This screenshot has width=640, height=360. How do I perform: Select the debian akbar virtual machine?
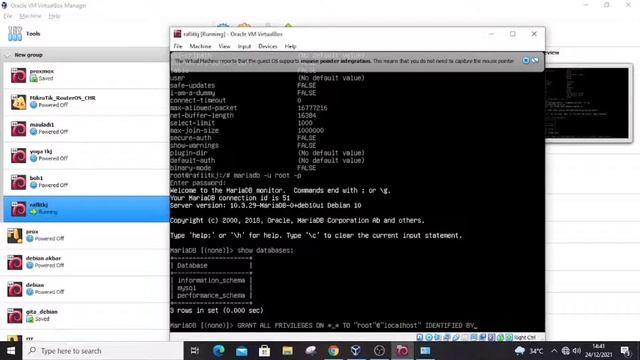(x=86, y=262)
